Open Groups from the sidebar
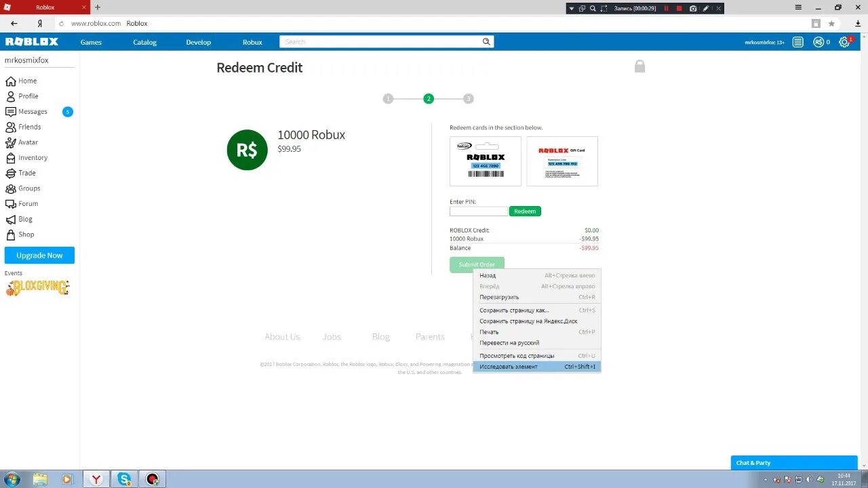The image size is (868, 488). point(29,188)
